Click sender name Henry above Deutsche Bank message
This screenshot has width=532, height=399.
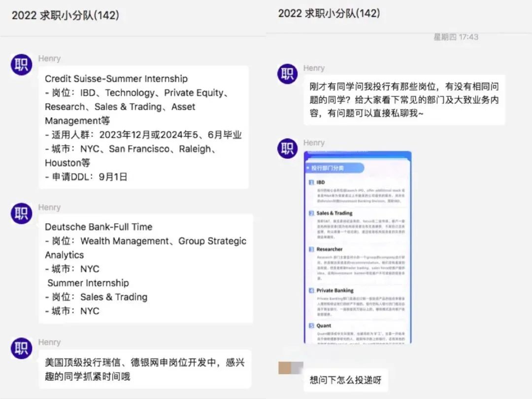(x=49, y=207)
